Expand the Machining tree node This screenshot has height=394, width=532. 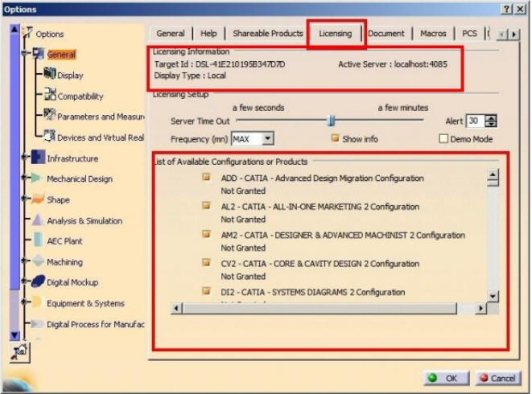25,262
